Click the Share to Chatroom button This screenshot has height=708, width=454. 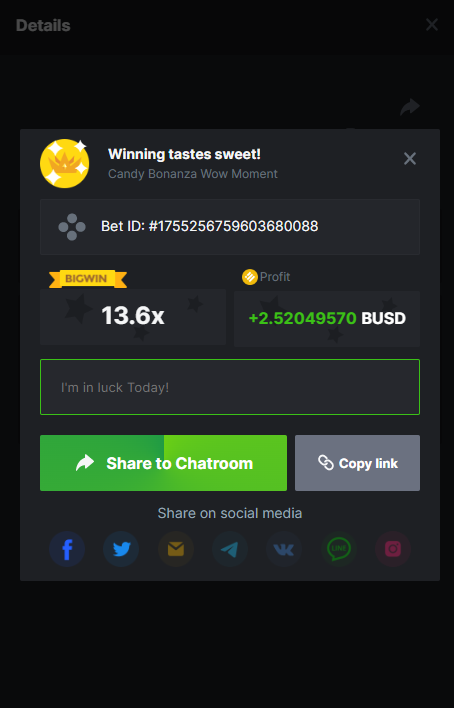pyautogui.click(x=164, y=463)
